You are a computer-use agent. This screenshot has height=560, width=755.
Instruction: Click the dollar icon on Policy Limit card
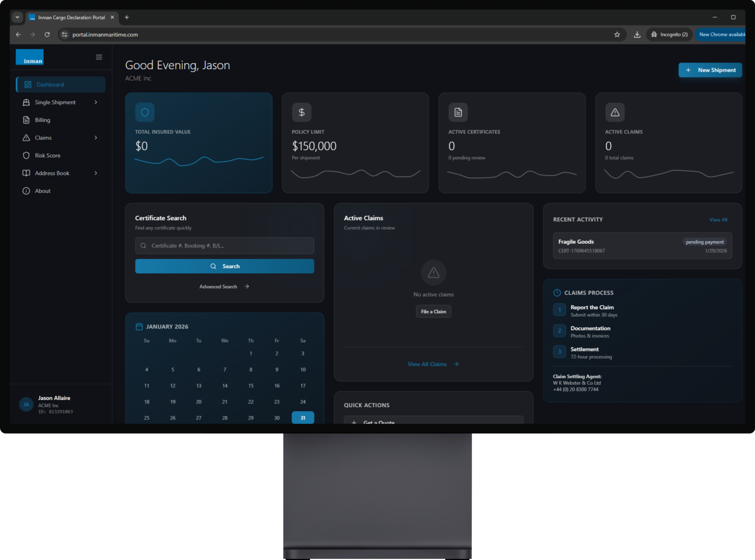(x=301, y=112)
